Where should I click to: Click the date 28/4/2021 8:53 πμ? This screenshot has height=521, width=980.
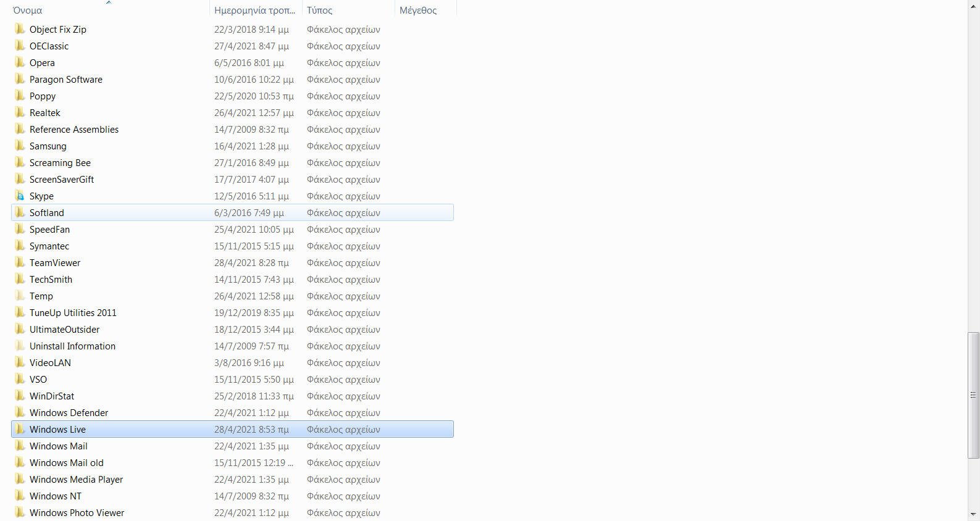(251, 429)
